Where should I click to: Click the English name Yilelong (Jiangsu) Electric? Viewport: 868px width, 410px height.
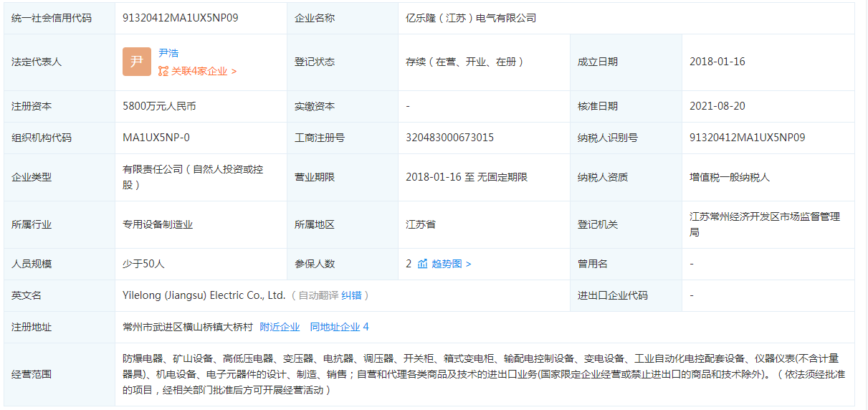coord(204,295)
